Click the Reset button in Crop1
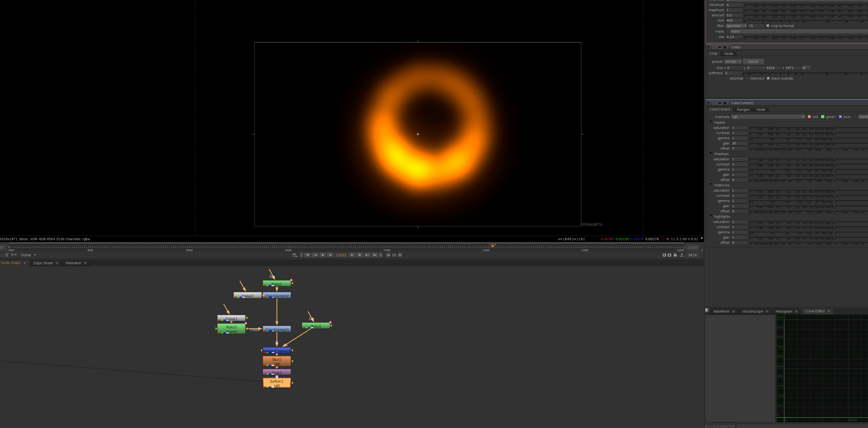Screen dimensions: 868x428 click(754, 62)
